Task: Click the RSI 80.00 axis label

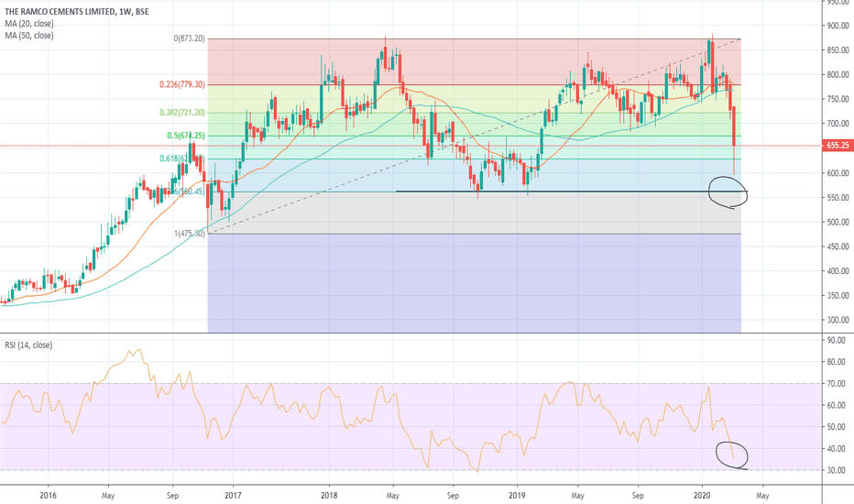Action: coord(838,362)
